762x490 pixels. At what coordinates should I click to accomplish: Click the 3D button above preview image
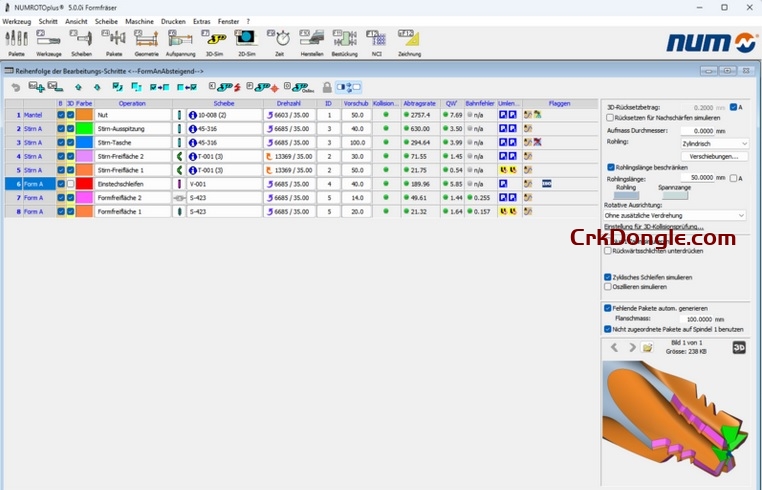(739, 348)
